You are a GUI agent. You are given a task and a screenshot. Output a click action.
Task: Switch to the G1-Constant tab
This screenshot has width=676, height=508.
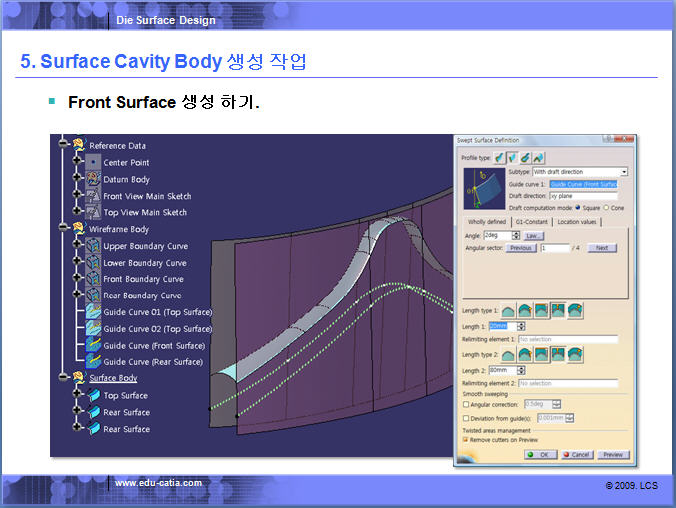[x=530, y=220]
